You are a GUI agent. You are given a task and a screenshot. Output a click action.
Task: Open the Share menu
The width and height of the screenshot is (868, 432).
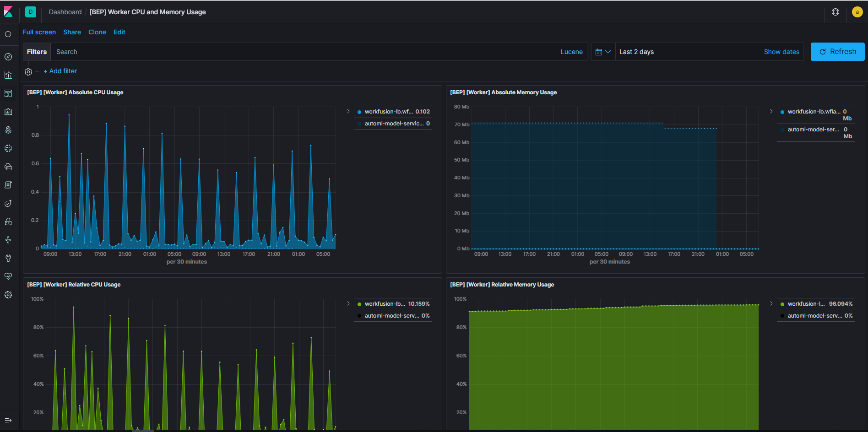[72, 32]
